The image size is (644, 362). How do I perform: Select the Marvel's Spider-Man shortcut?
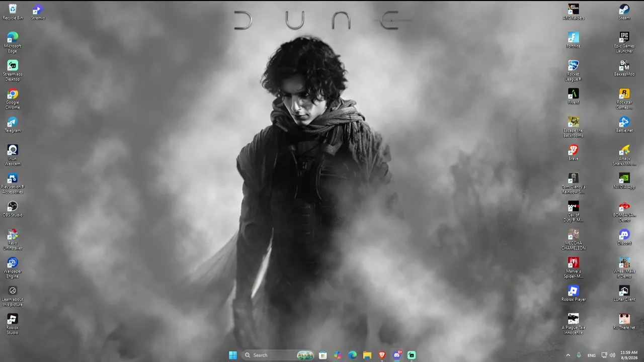[574, 268]
